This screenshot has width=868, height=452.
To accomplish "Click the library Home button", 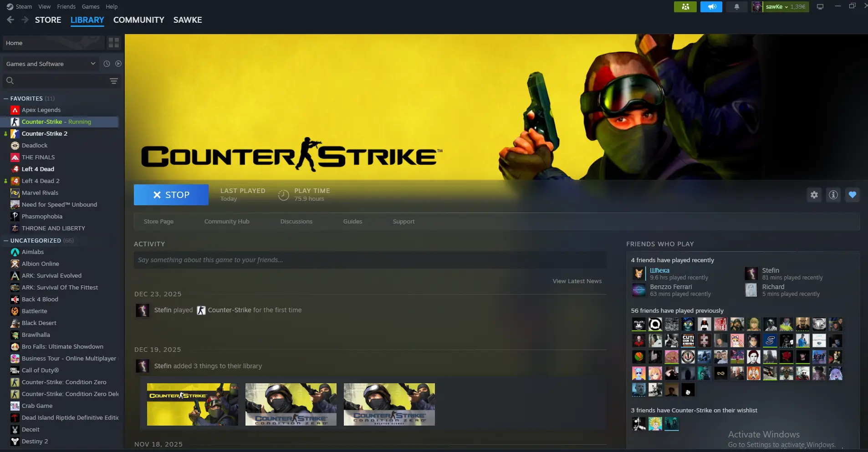I will click(x=54, y=43).
